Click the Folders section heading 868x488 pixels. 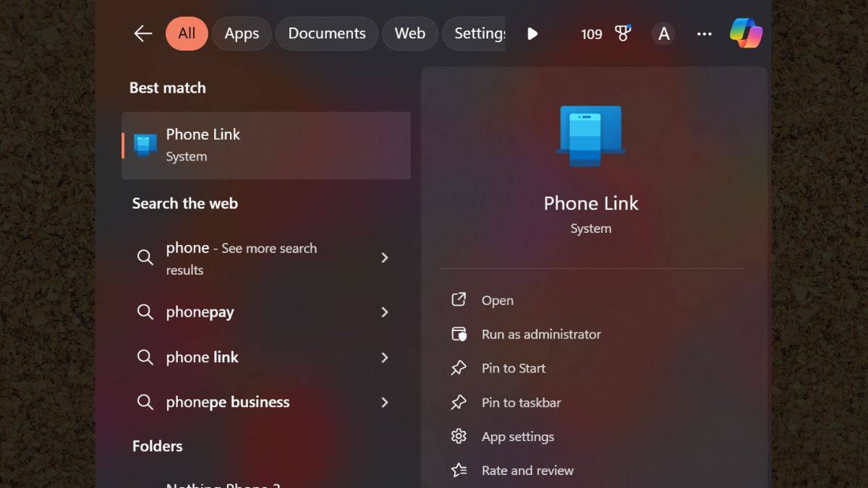(157, 446)
